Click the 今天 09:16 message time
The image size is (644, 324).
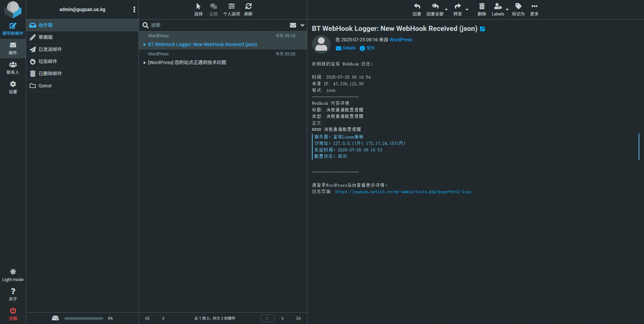285,36
